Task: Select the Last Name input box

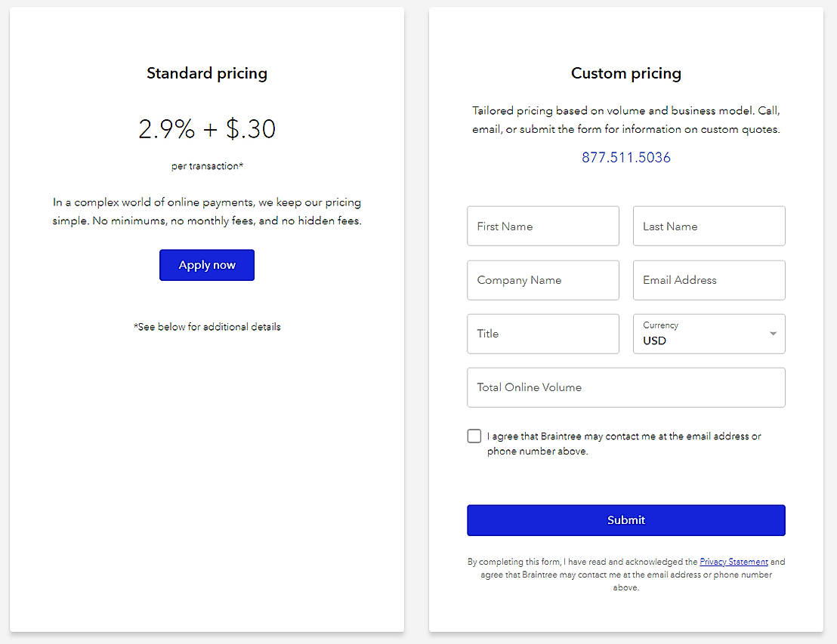Action: (709, 226)
